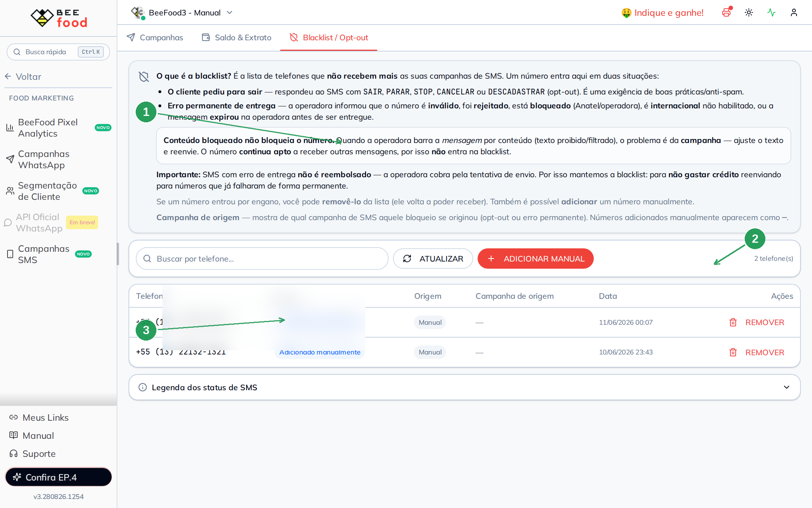Click the blacklist shield icon in info box
Screen dimensions: 812x508
point(144,76)
